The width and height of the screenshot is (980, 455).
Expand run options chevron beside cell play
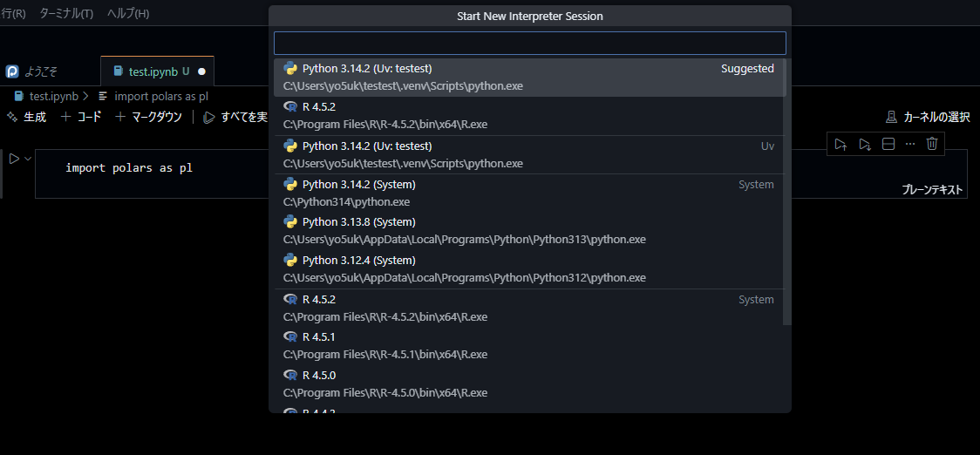coord(28,159)
